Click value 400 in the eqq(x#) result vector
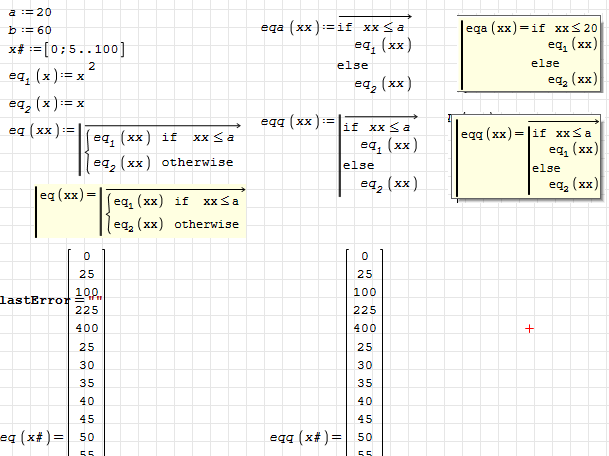Screen dimensions: 609x456 pyautogui.click(x=365, y=328)
